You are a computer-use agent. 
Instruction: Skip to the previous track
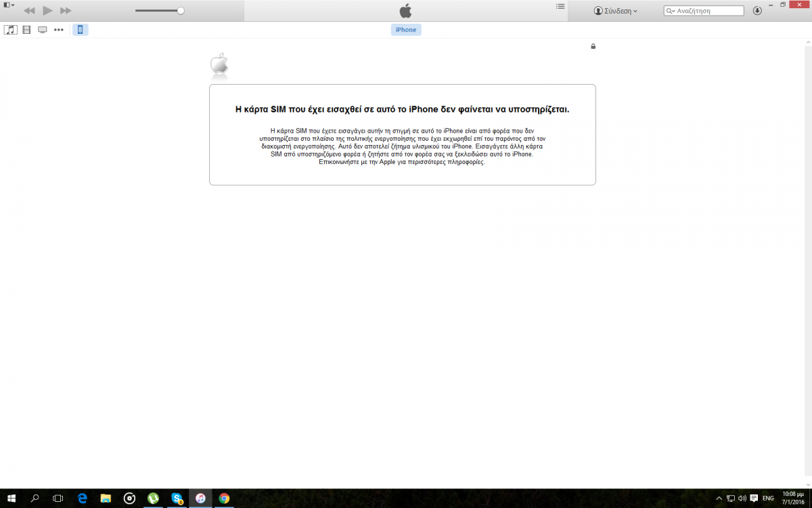point(29,11)
